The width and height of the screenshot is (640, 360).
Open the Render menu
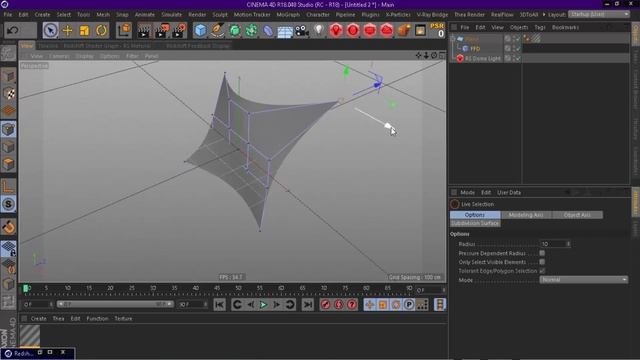[x=197, y=14]
